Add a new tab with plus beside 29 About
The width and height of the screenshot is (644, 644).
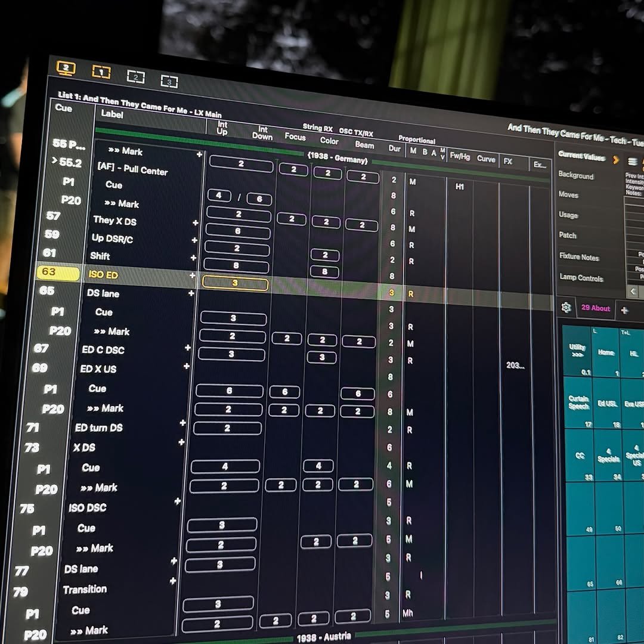625,310
